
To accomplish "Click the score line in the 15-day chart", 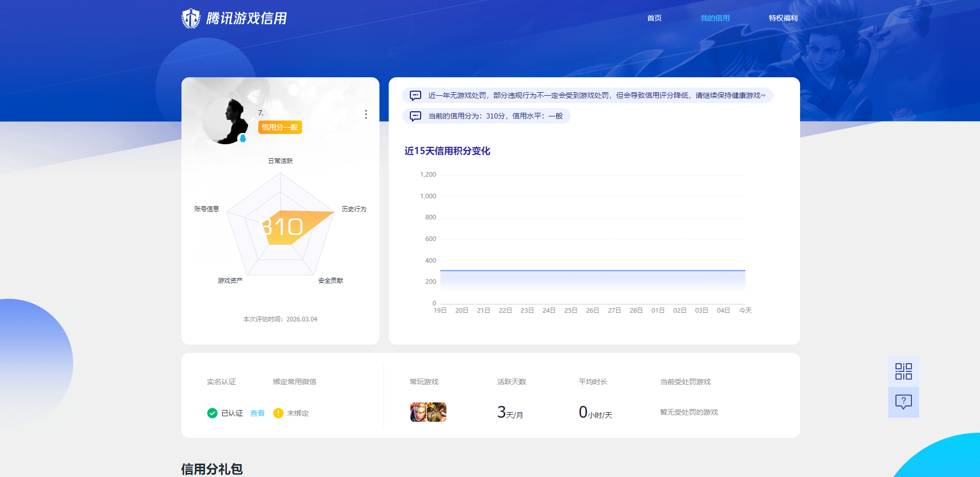I will tap(593, 269).
